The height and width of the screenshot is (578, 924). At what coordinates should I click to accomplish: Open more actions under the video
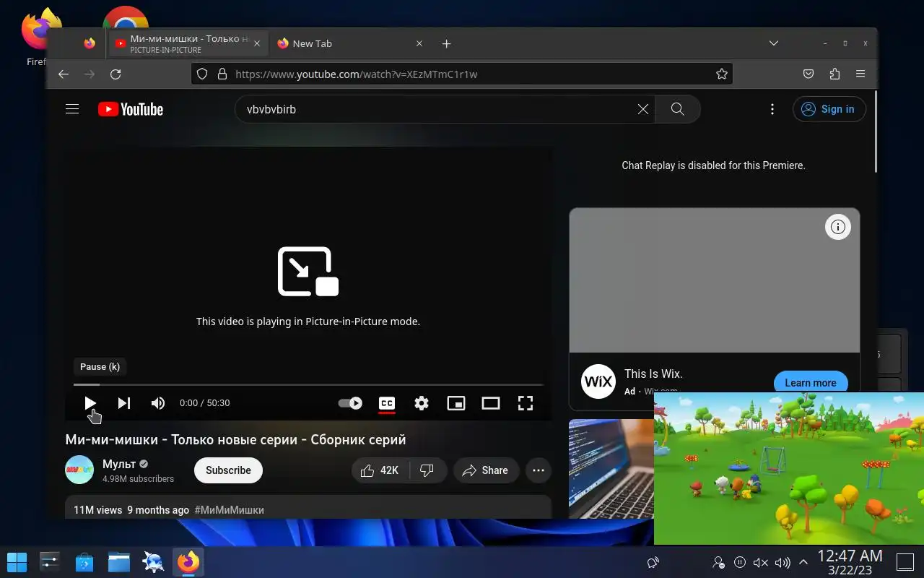(x=539, y=470)
